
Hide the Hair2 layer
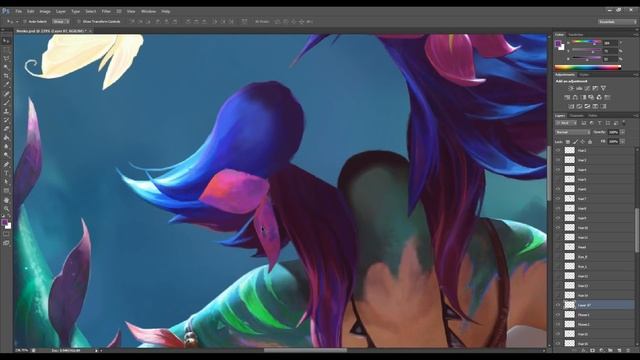point(558,151)
